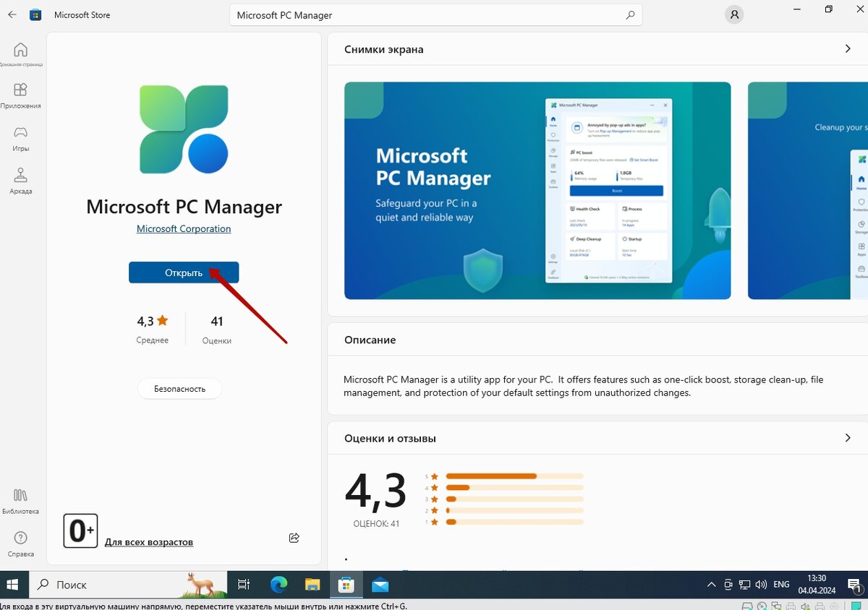Click the Описание (Description) heading

(370, 340)
